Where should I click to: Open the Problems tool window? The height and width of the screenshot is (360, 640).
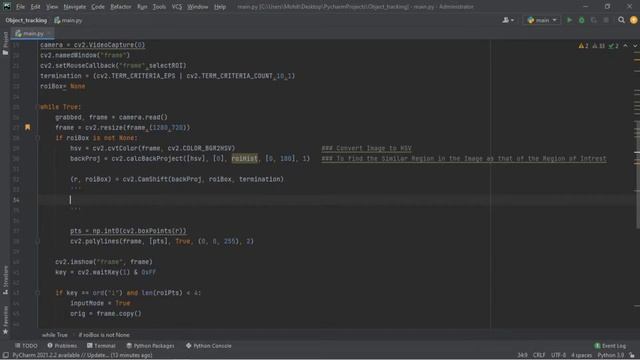point(62,346)
